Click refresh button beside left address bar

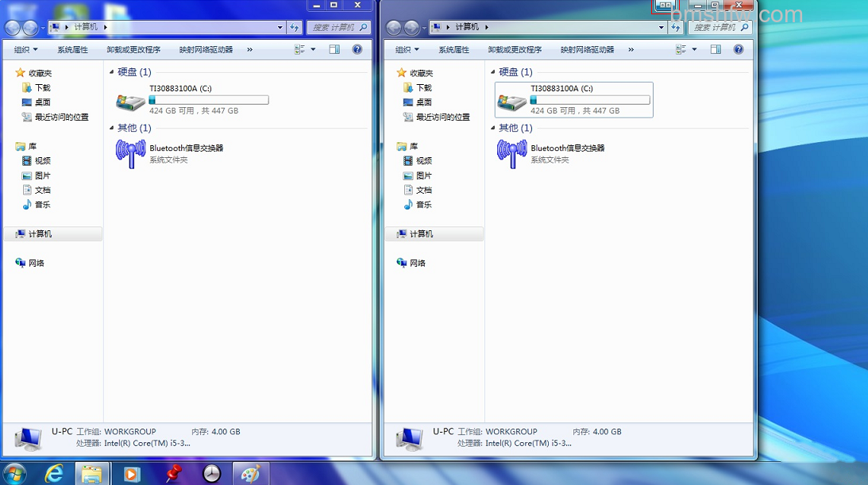click(x=295, y=27)
